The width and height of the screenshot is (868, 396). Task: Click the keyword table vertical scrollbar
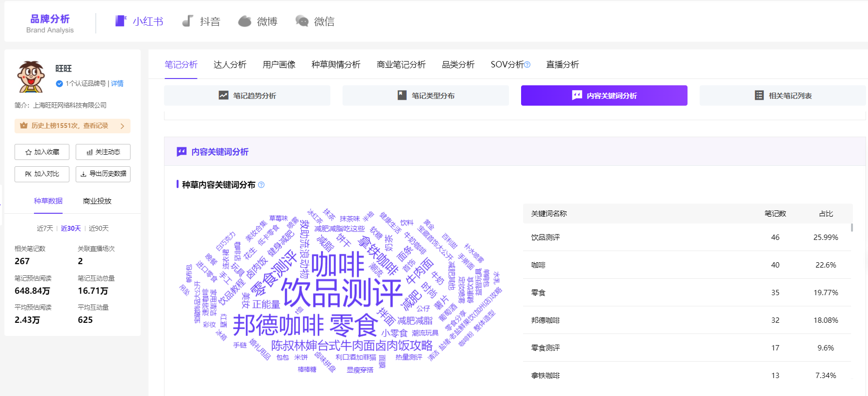point(852,227)
